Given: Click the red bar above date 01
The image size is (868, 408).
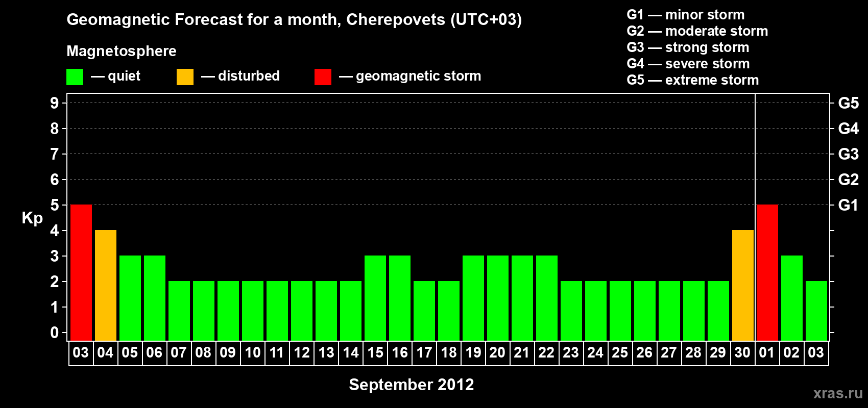Looking at the screenshot, I should [767, 272].
